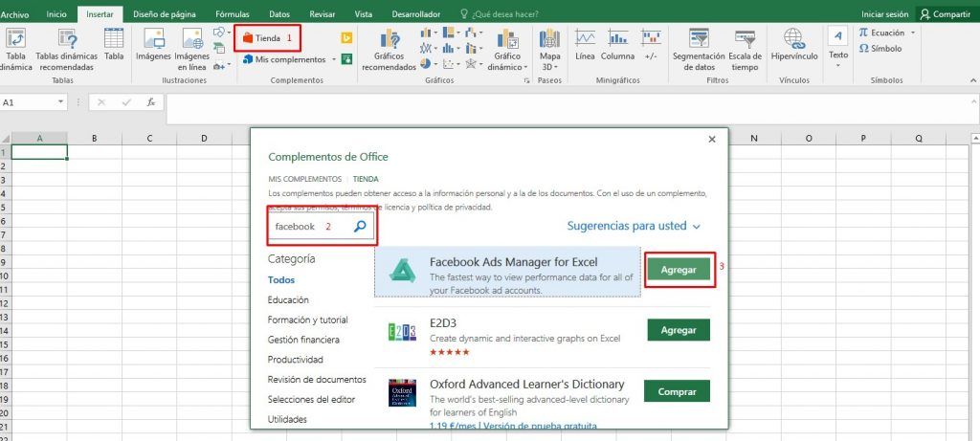Viewport: 980px width, 441px height.
Task: Select the Revisión de documentos category
Action: point(317,379)
